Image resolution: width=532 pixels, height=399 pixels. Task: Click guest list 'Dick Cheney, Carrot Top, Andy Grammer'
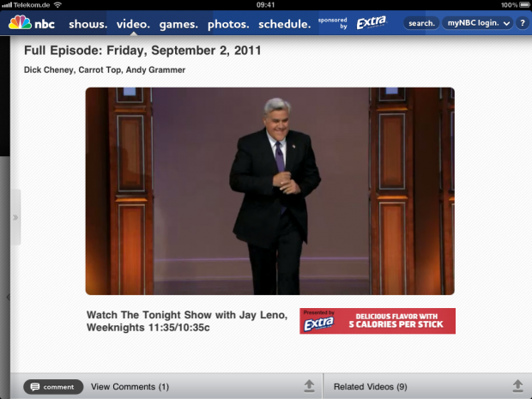[105, 70]
